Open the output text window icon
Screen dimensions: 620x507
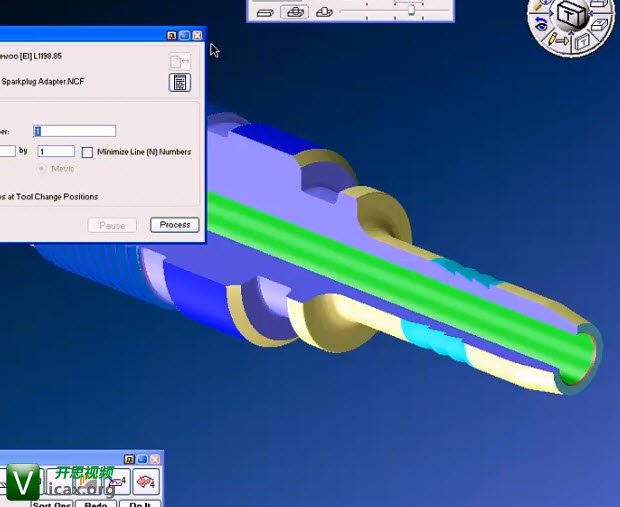point(180,83)
